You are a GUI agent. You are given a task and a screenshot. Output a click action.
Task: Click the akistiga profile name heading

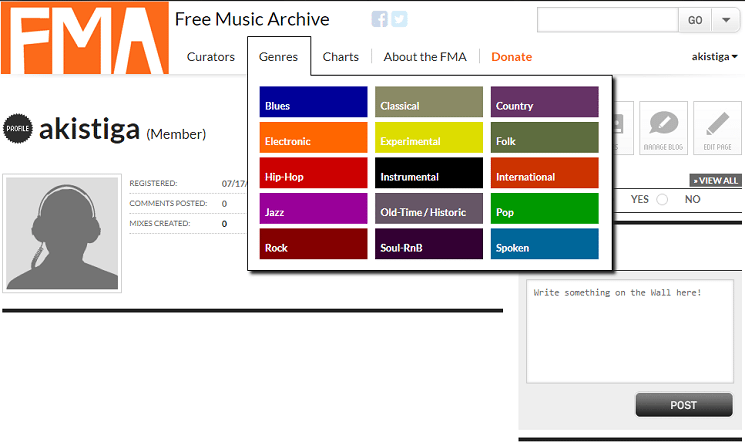pyautogui.click(x=89, y=129)
